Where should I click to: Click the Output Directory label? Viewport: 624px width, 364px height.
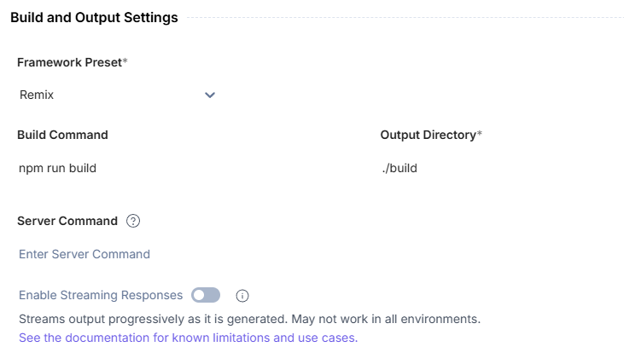pos(429,135)
